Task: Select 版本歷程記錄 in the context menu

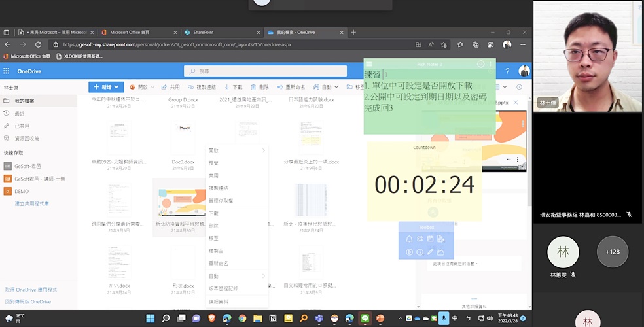Action: click(223, 288)
